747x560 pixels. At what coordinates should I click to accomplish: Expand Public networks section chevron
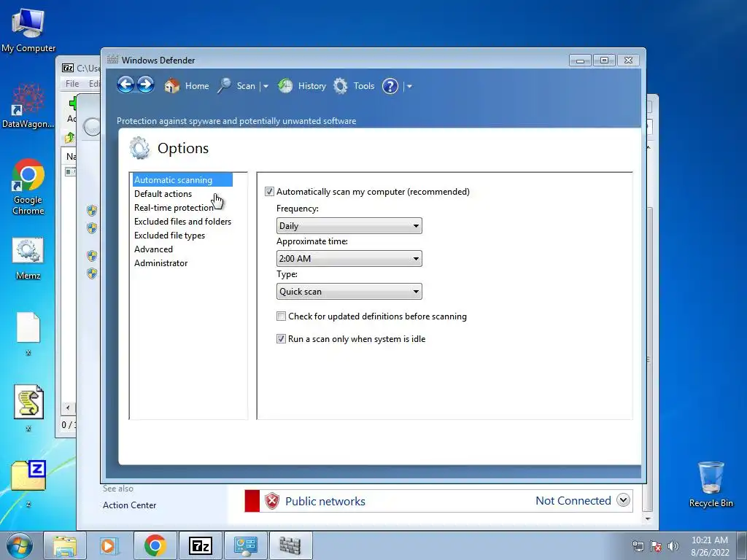coord(623,500)
